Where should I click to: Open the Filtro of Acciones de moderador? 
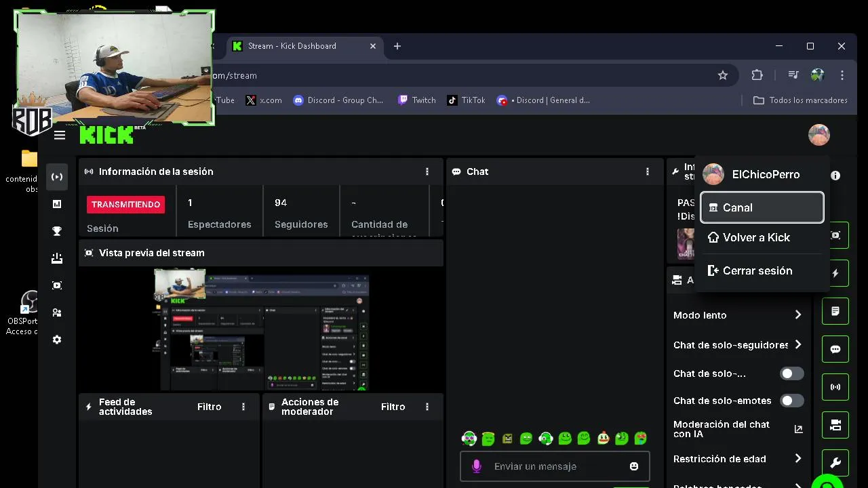[393, 407]
